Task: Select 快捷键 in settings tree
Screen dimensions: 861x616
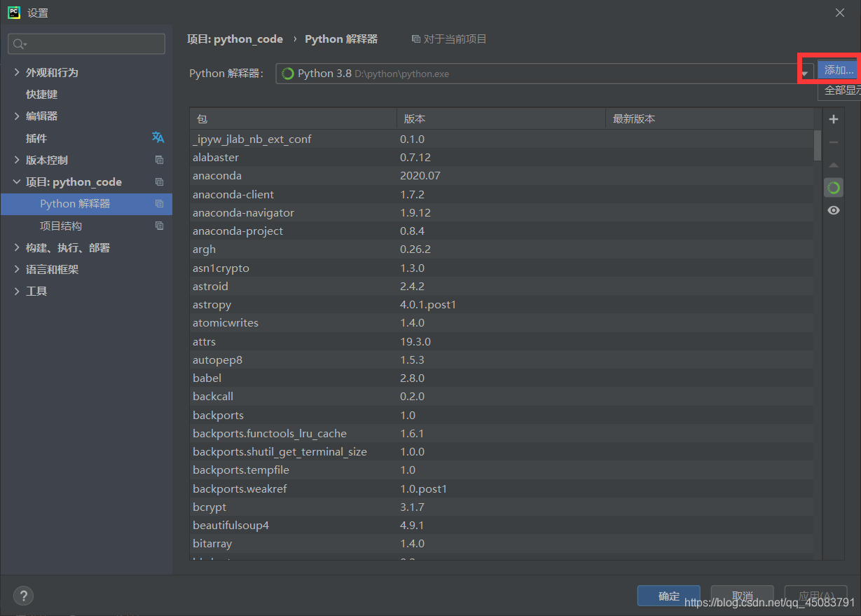Action: tap(87, 94)
